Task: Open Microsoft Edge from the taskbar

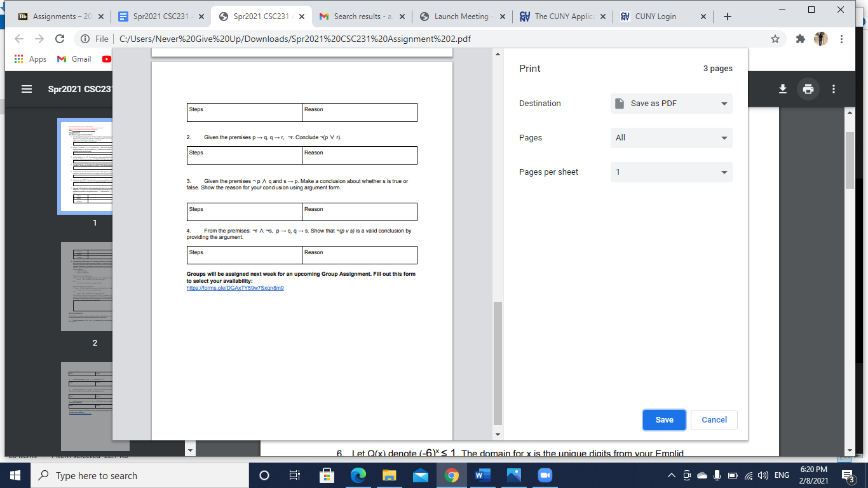Action: (x=358, y=475)
